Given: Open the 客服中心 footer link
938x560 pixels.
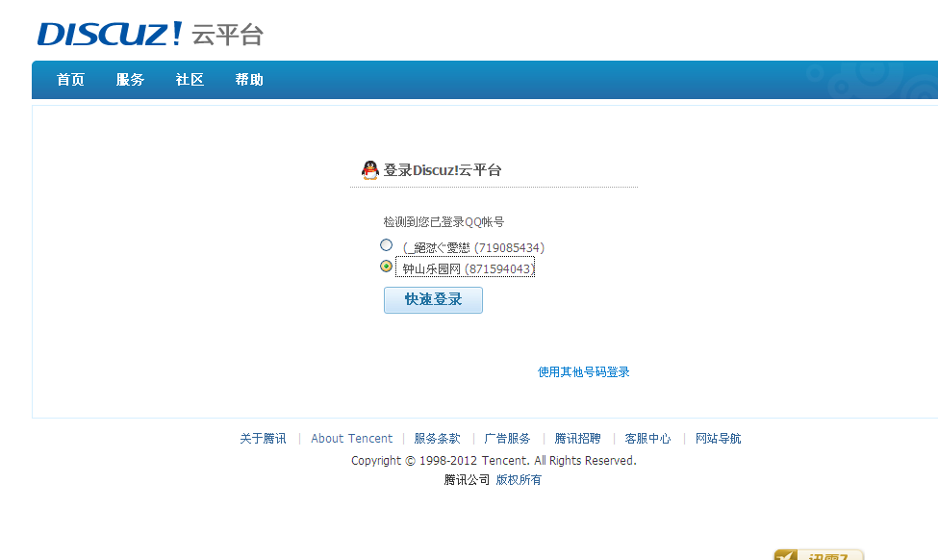Looking at the screenshot, I should (647, 439).
